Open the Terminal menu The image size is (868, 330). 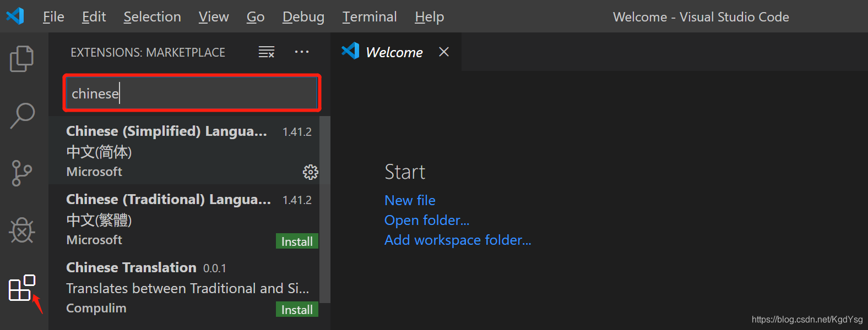370,17
